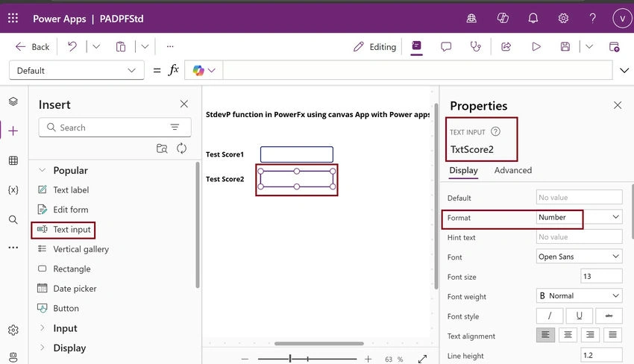Open the Font Open Sans dropdown

click(x=579, y=257)
